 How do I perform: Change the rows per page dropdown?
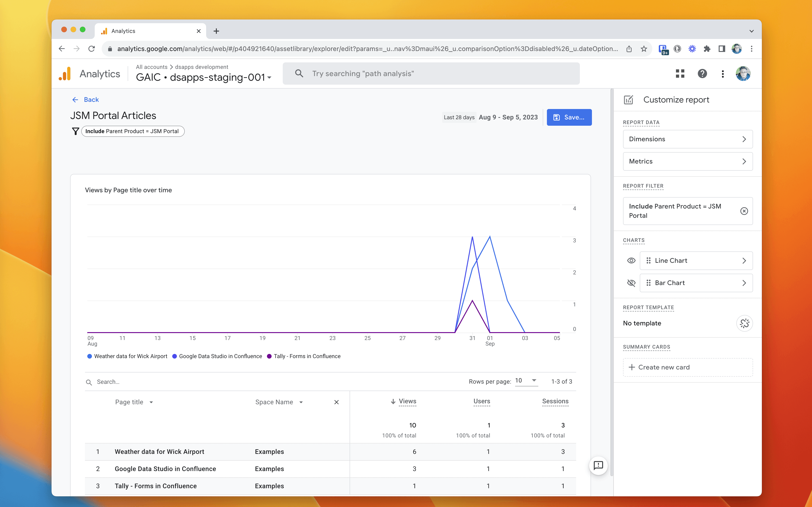coord(526,381)
